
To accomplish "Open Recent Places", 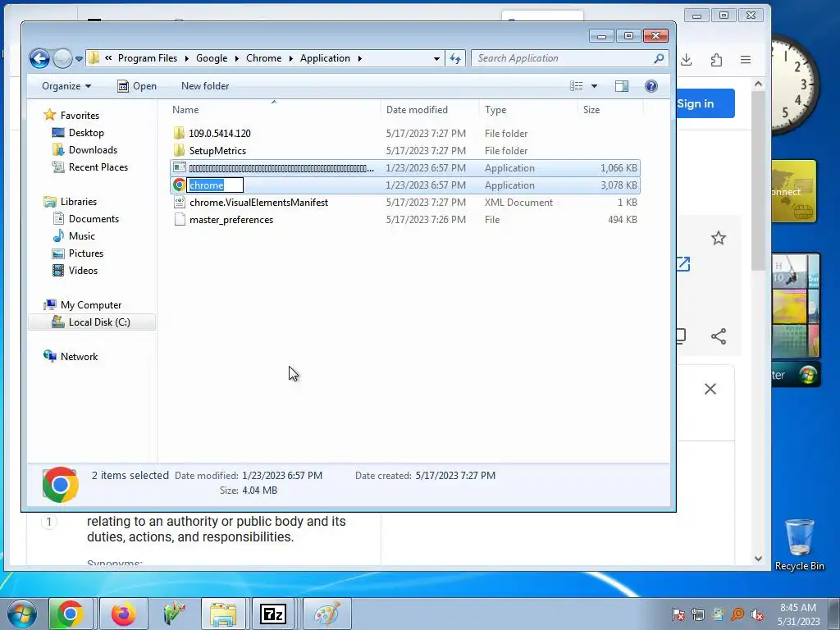I will [98, 167].
